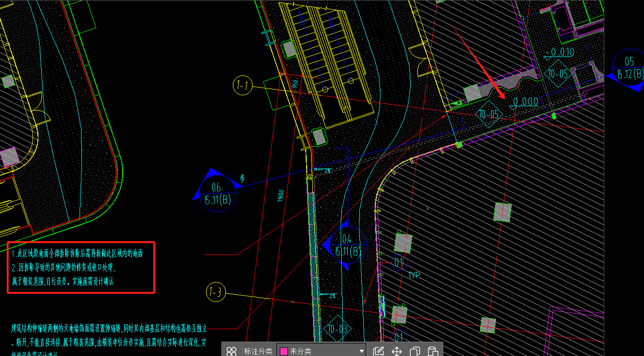Click the copy annotation icon
This screenshot has height=356, width=644.
click(x=415, y=351)
